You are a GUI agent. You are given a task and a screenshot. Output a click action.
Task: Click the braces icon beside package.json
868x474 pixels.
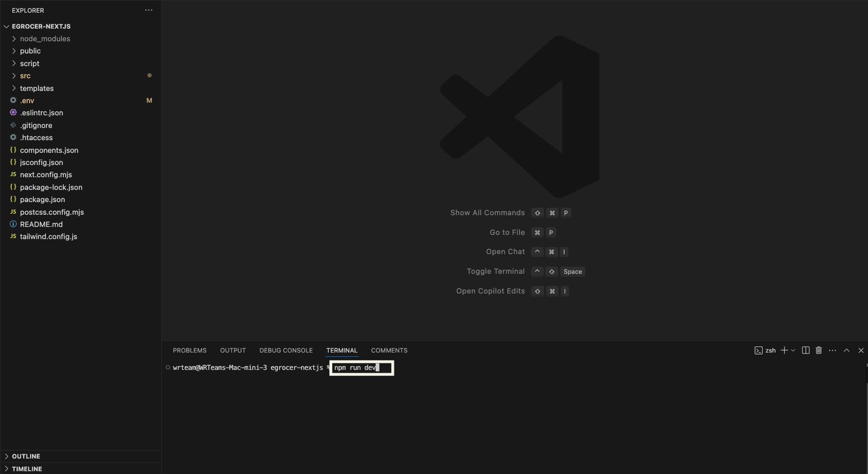(x=13, y=199)
